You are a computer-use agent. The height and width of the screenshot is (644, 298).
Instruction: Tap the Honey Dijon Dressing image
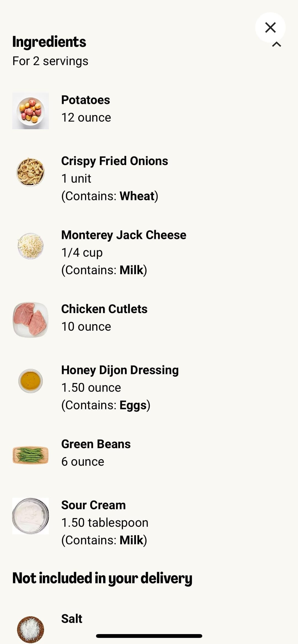[x=30, y=381]
